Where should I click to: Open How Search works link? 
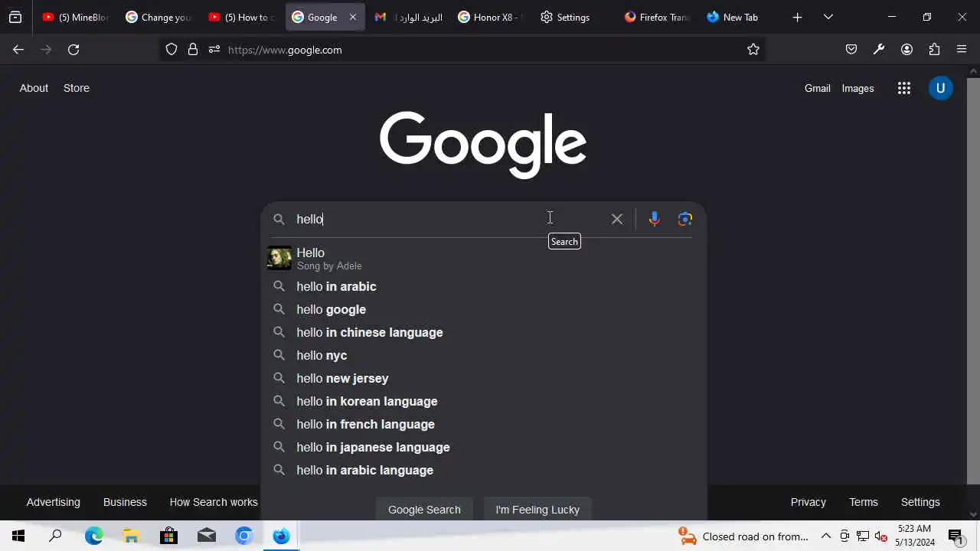pyautogui.click(x=214, y=502)
